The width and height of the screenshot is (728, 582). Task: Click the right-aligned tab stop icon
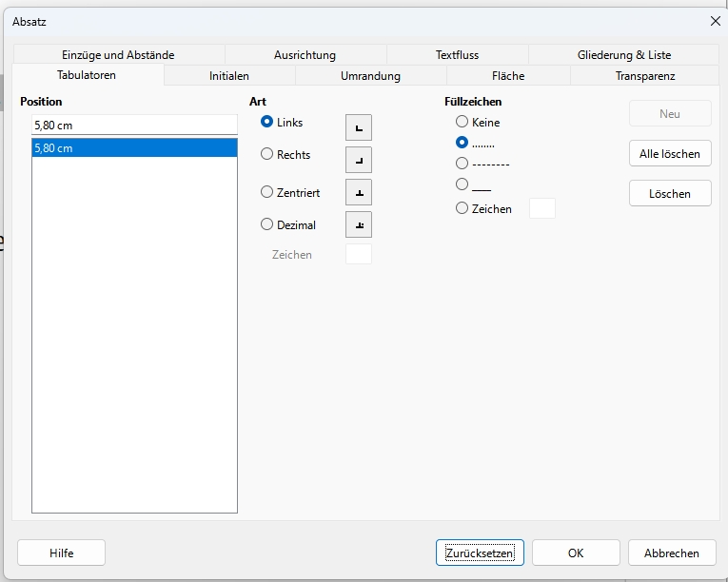358,160
